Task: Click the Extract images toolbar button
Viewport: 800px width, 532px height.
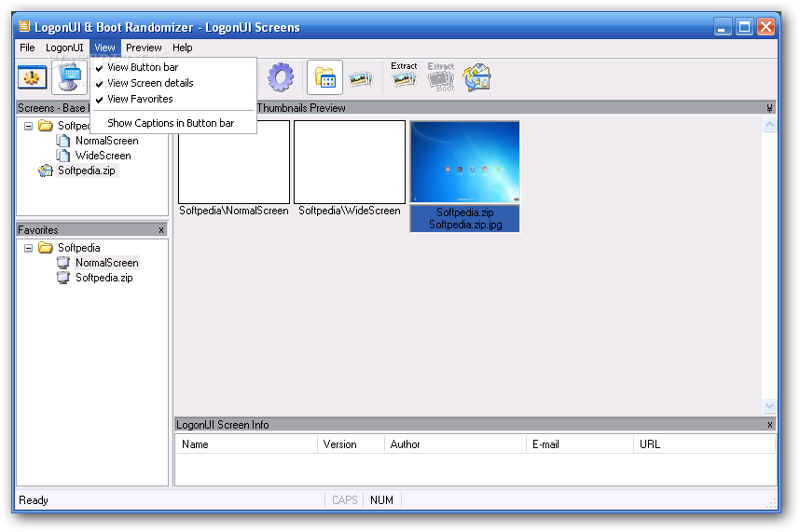Action: click(404, 75)
